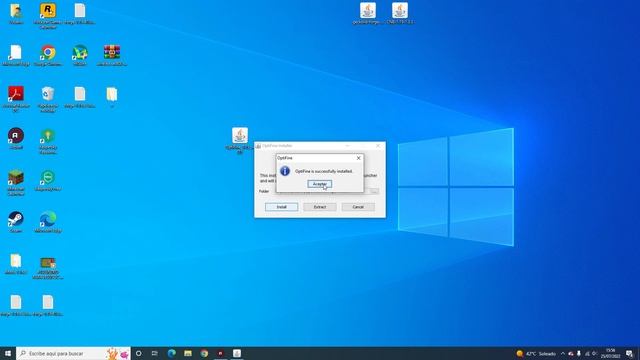Select the Recycle Bin desktop icon

48,99
